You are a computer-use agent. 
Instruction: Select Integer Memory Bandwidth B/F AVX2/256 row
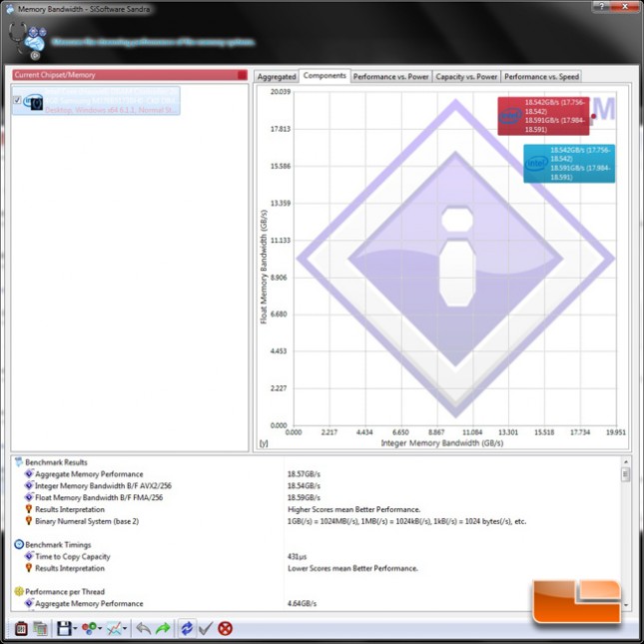click(317, 485)
